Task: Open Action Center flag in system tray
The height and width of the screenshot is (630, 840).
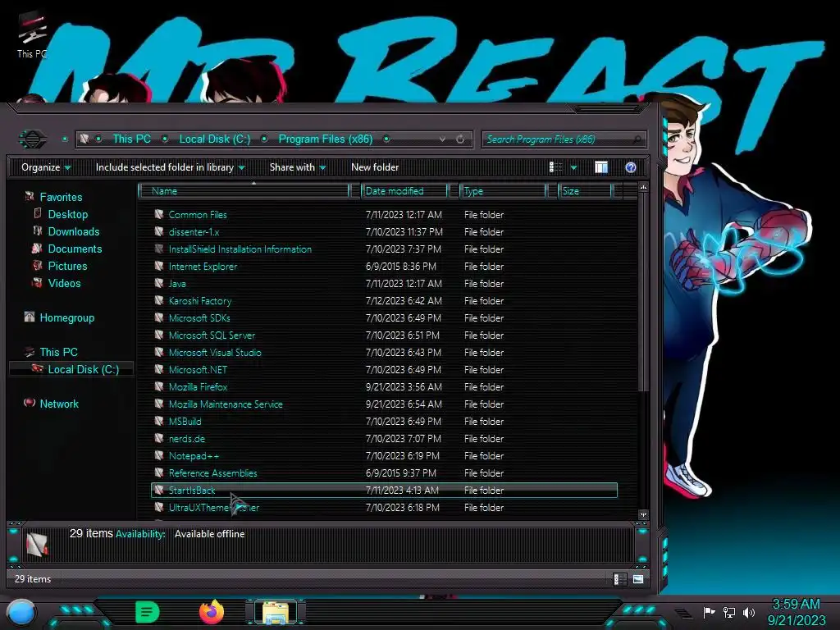Action: click(709, 612)
